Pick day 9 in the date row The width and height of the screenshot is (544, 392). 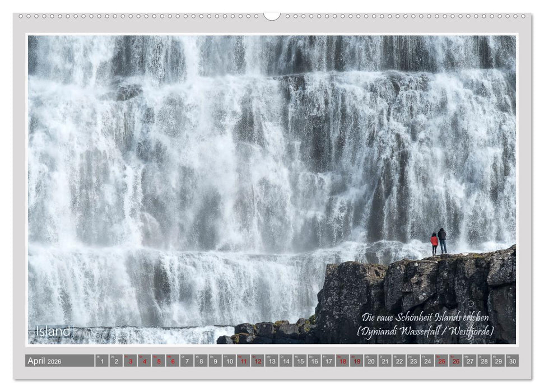215,361
